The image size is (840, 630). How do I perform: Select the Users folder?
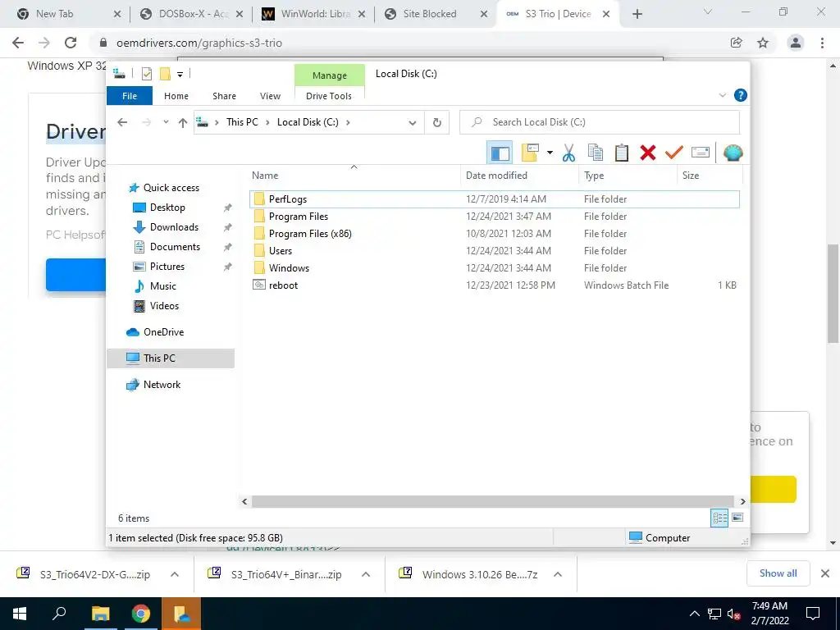[x=495, y=251]
